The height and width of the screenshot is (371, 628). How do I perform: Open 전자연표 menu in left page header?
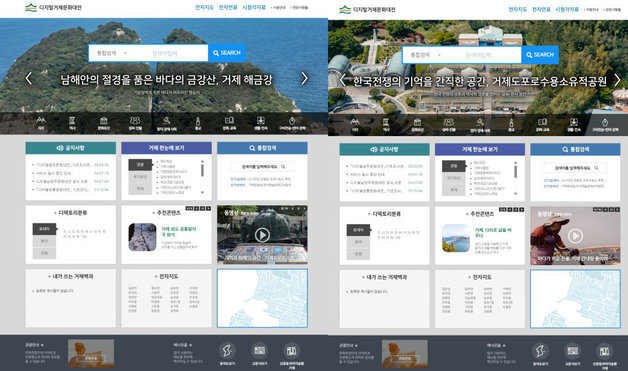228,8
